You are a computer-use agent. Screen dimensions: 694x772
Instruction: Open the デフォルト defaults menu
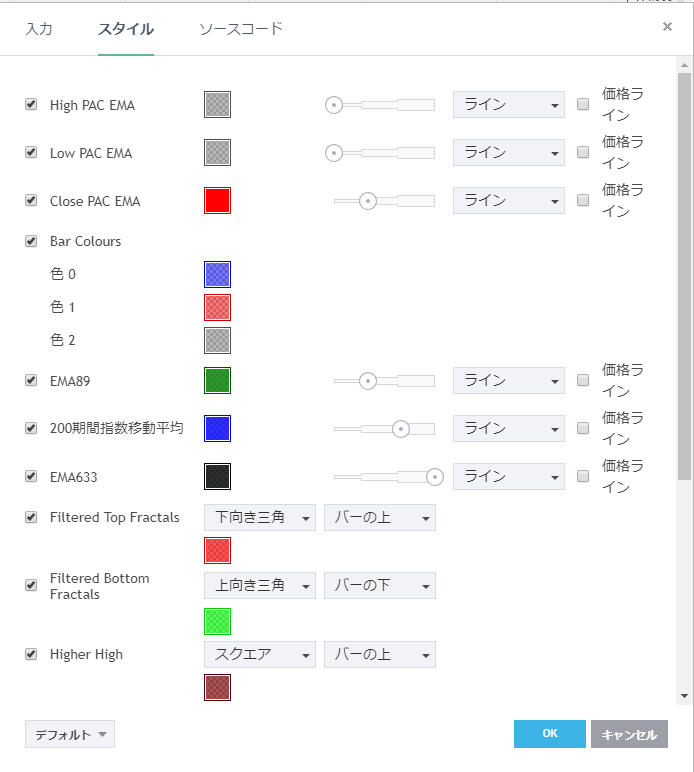[x=70, y=735]
